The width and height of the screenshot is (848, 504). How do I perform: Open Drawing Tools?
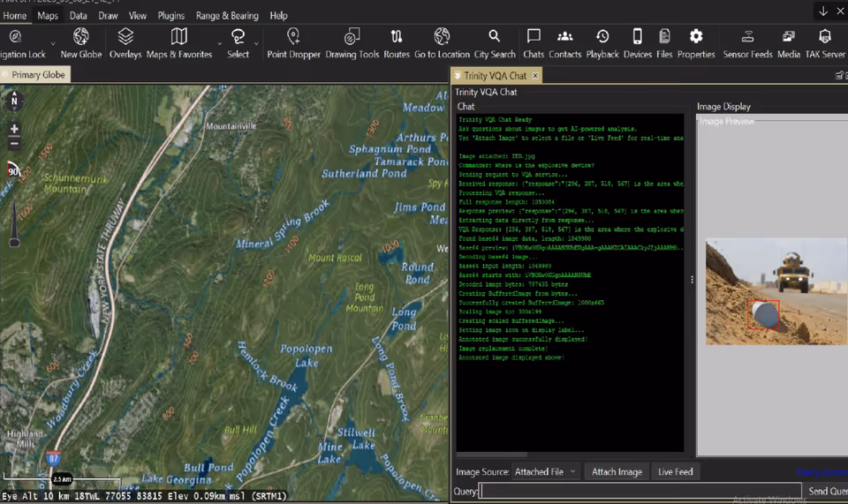pos(352,43)
